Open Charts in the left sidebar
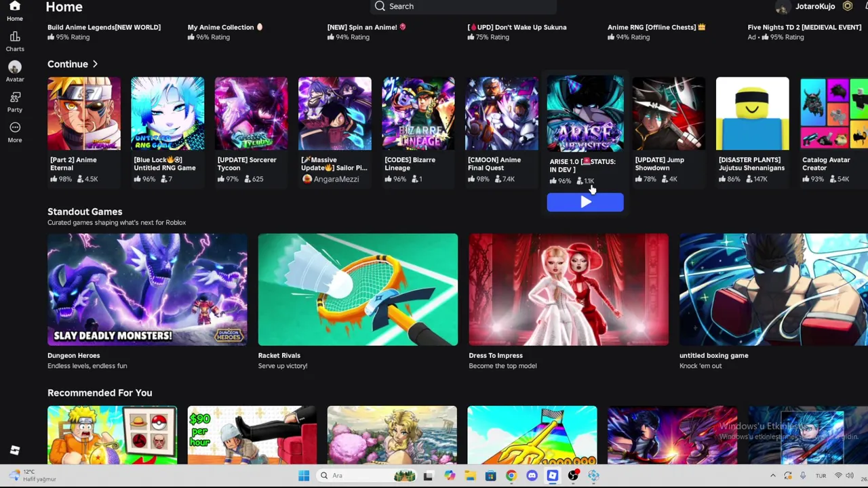 [x=14, y=41]
